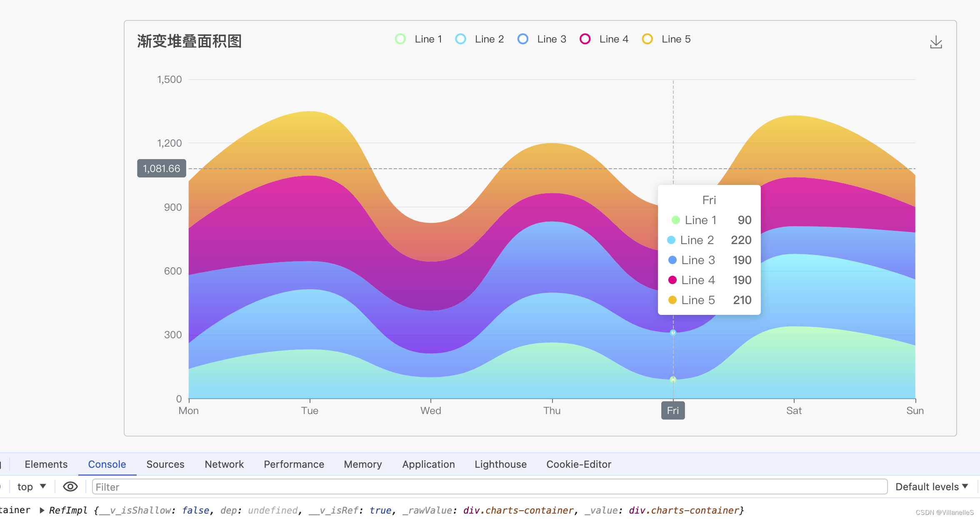The width and height of the screenshot is (980, 519).
Task: Click the div.charts-container _value link
Action: (684, 510)
